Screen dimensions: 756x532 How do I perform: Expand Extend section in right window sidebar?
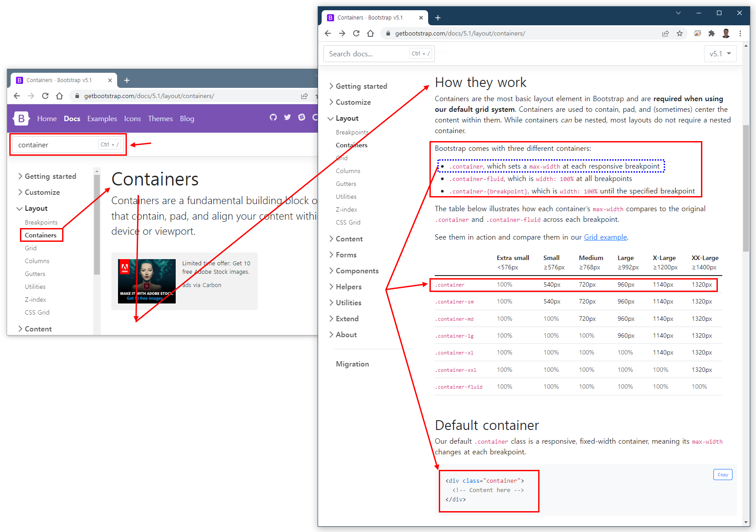(343, 319)
